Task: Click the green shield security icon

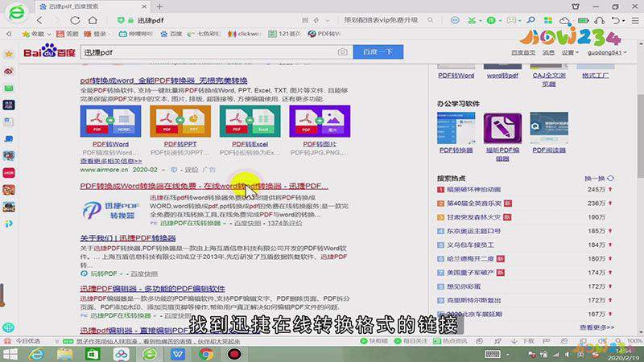Action: pos(121,20)
